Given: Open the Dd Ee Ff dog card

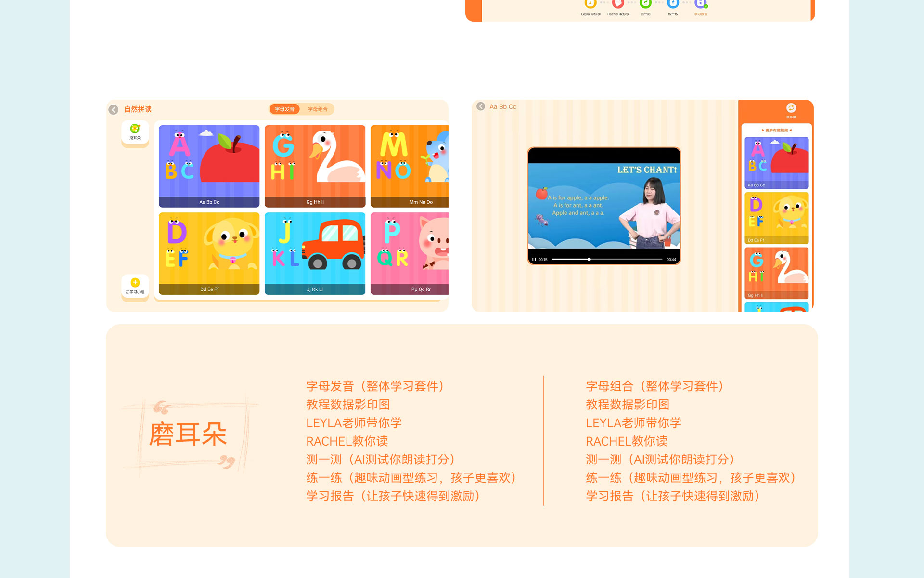Looking at the screenshot, I should [x=209, y=253].
